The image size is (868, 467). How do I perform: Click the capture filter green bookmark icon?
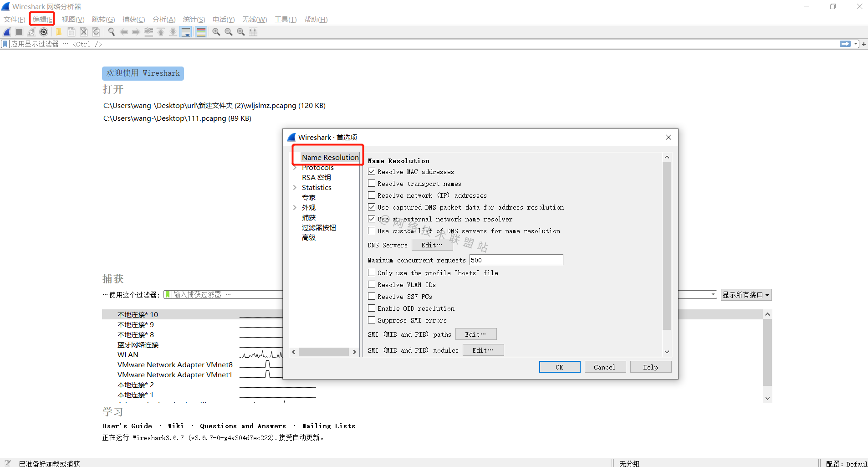coord(168,295)
